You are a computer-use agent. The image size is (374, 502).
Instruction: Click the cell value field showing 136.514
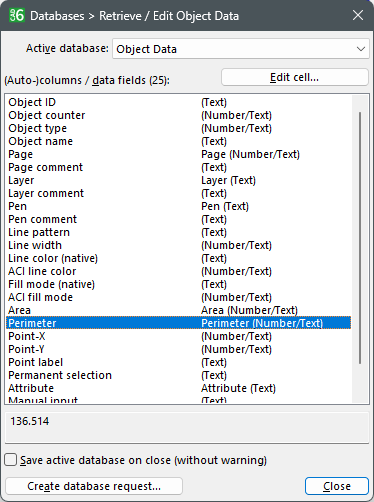point(187,428)
